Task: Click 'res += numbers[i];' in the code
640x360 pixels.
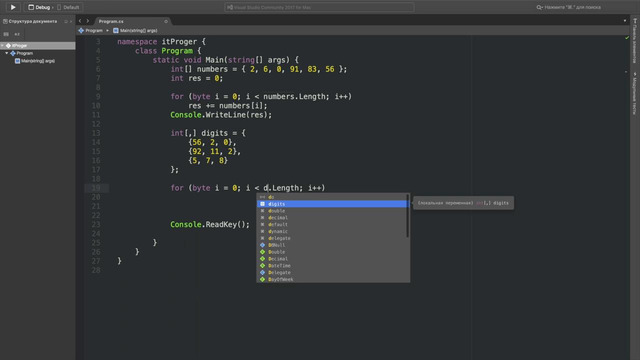Action: pos(228,106)
